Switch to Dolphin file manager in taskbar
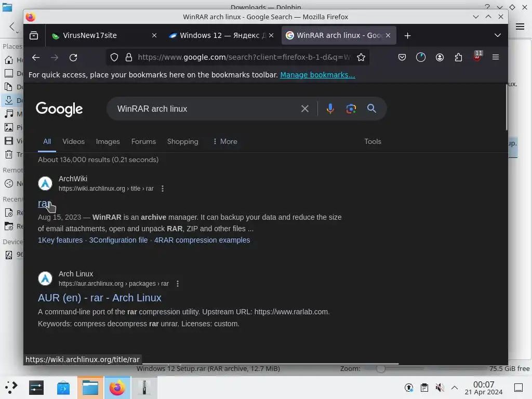This screenshot has height=399, width=532. [90, 388]
